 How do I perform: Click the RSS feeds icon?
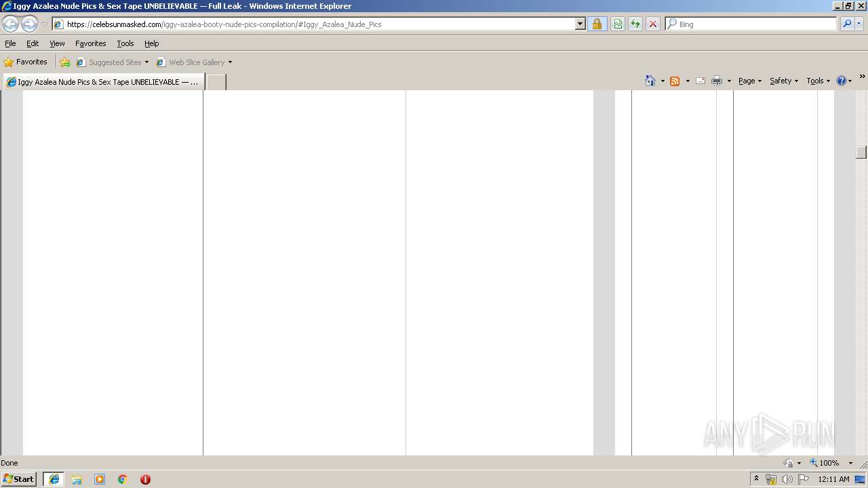(675, 81)
